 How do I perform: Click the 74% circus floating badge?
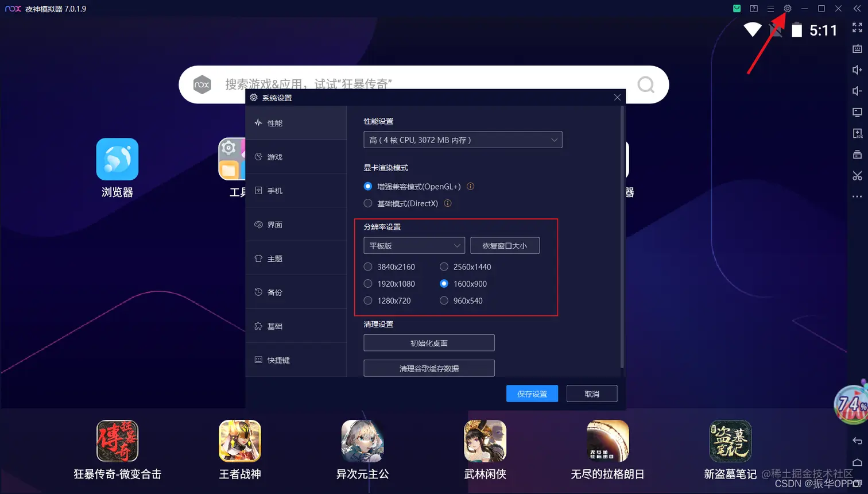851,403
